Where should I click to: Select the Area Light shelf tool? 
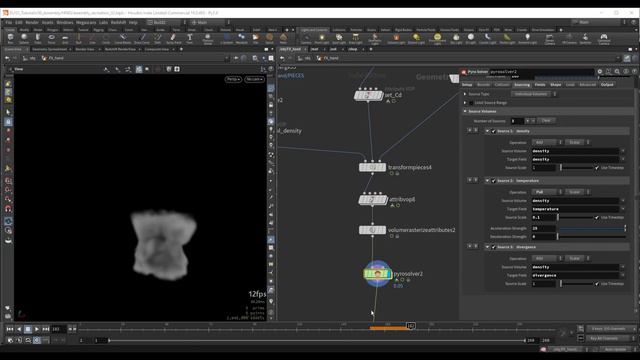coord(356,39)
